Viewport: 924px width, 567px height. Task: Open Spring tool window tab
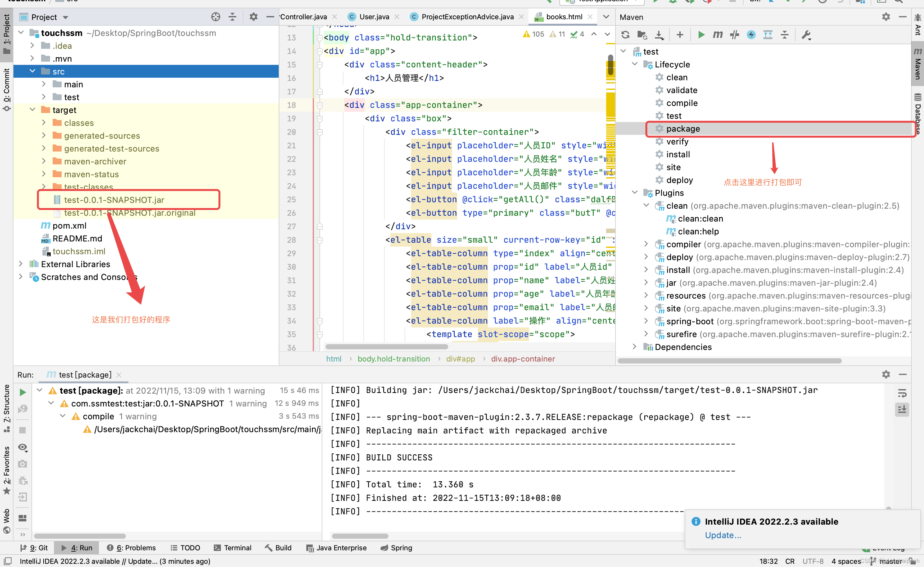397,547
